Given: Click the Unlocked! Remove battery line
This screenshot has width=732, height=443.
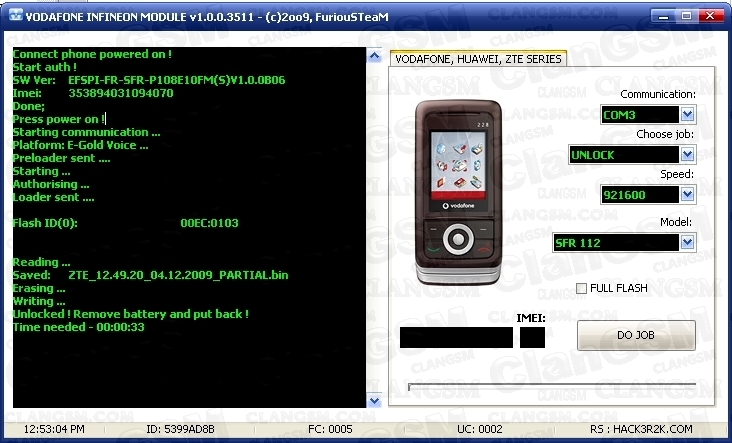Looking at the screenshot, I should click(x=131, y=314).
